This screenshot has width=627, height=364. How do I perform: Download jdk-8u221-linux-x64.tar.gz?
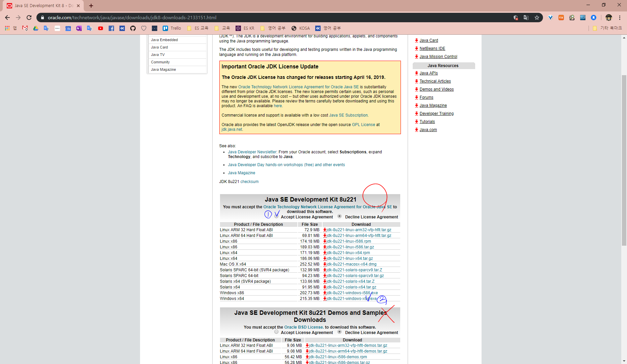point(350,259)
